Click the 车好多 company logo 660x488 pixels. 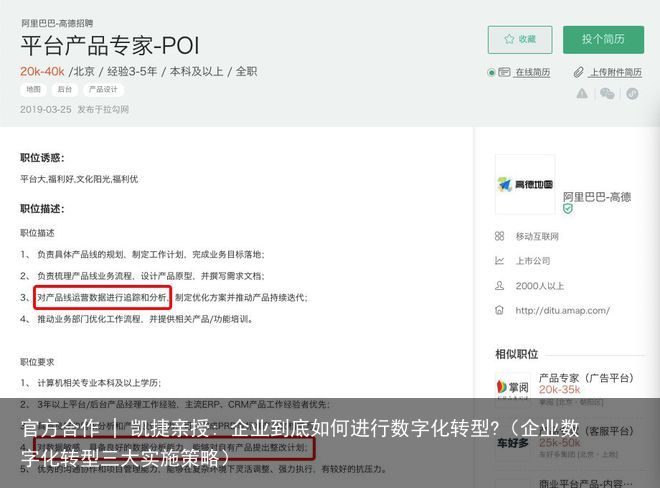coord(513,443)
